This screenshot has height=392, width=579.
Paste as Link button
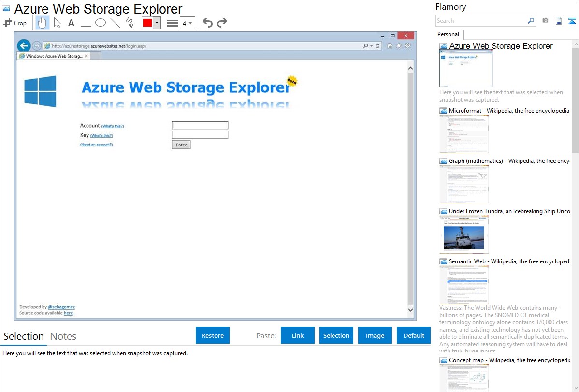pos(298,335)
